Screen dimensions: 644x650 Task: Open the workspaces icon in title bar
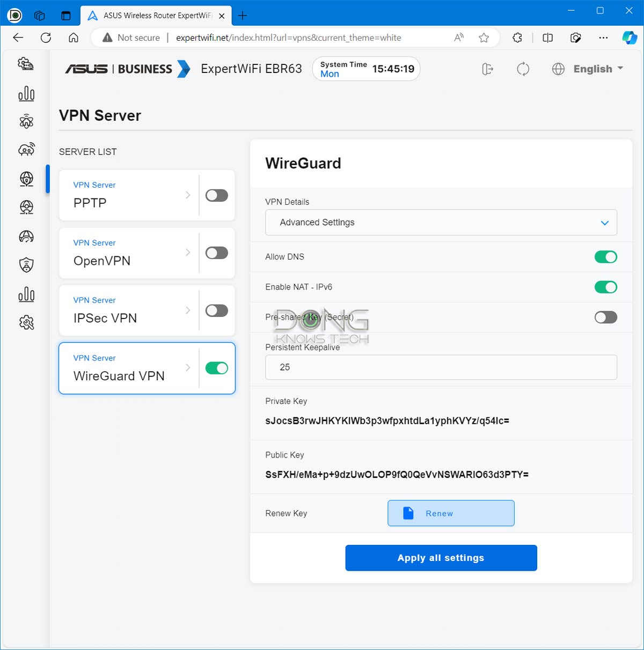click(x=39, y=16)
